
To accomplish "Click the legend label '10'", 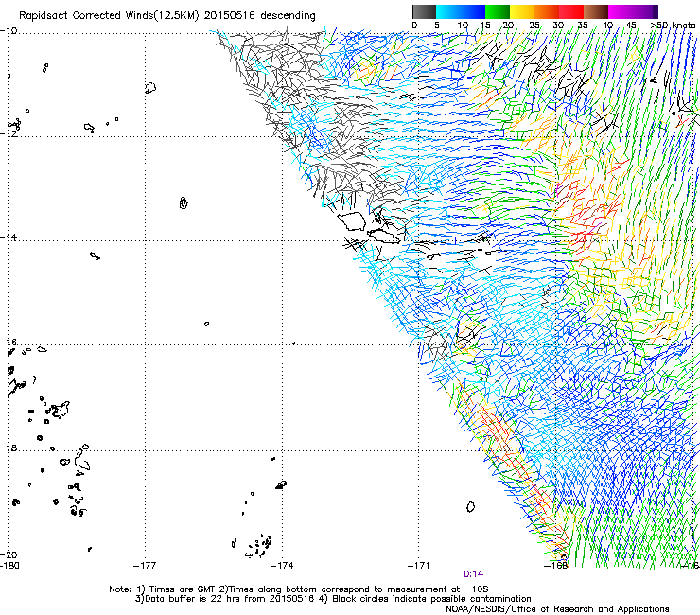I will (x=463, y=26).
